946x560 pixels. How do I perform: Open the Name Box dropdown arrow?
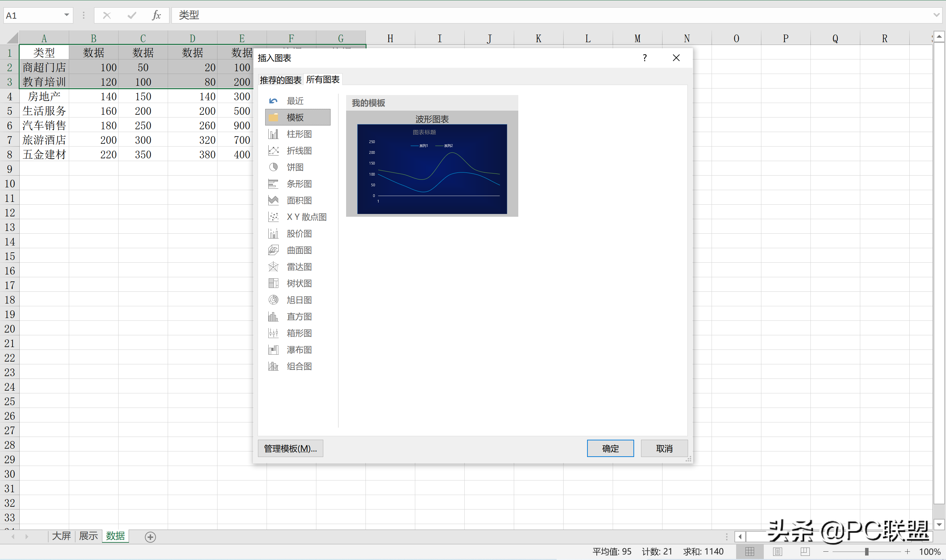coord(66,16)
